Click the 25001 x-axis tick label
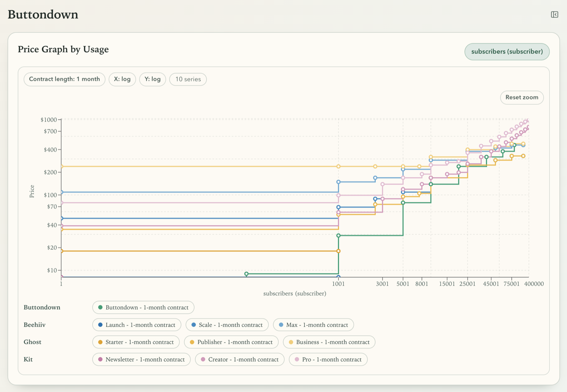The width and height of the screenshot is (567, 392). tap(467, 284)
